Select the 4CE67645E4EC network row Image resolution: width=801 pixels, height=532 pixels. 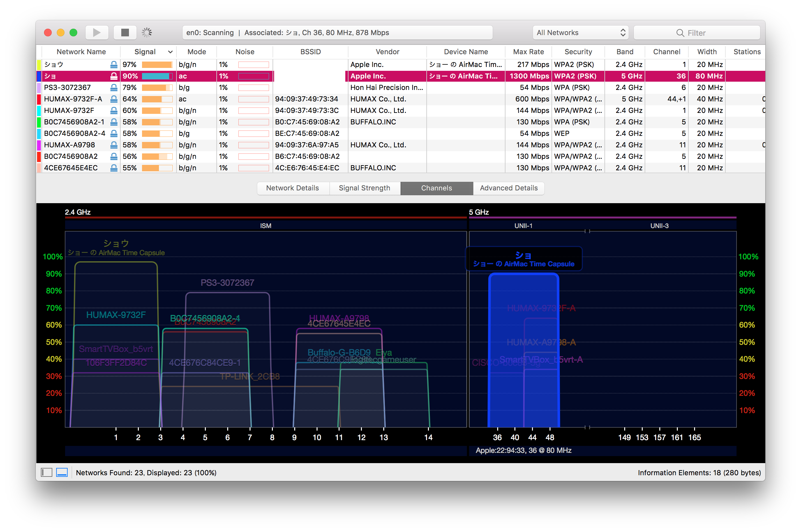[400, 168]
